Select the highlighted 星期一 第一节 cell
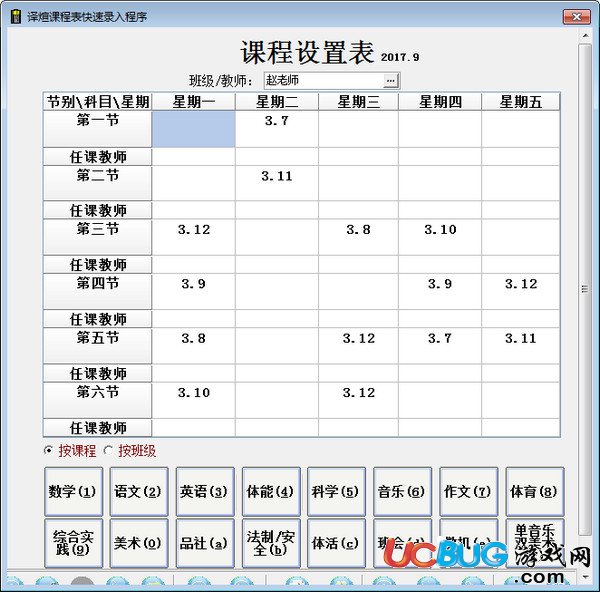The width and height of the screenshot is (600, 592). click(194, 129)
